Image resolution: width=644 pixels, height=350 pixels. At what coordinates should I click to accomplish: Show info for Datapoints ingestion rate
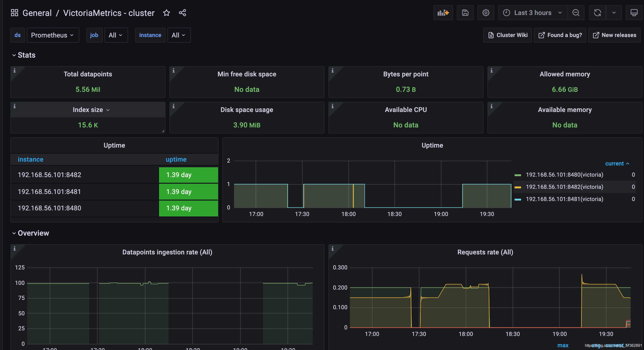[15, 249]
